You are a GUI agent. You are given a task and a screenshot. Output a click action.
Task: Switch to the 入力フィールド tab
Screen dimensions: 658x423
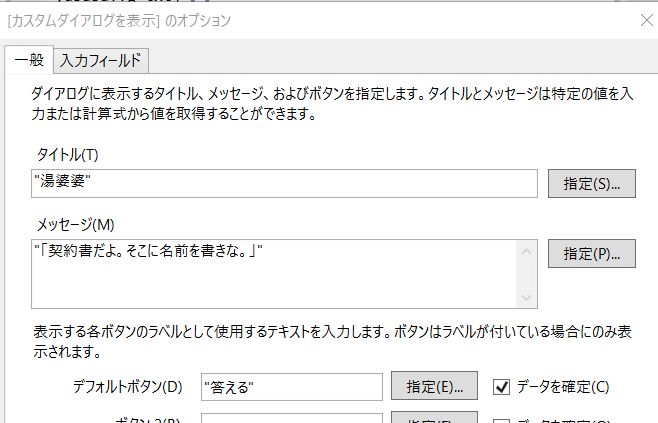click(101, 61)
